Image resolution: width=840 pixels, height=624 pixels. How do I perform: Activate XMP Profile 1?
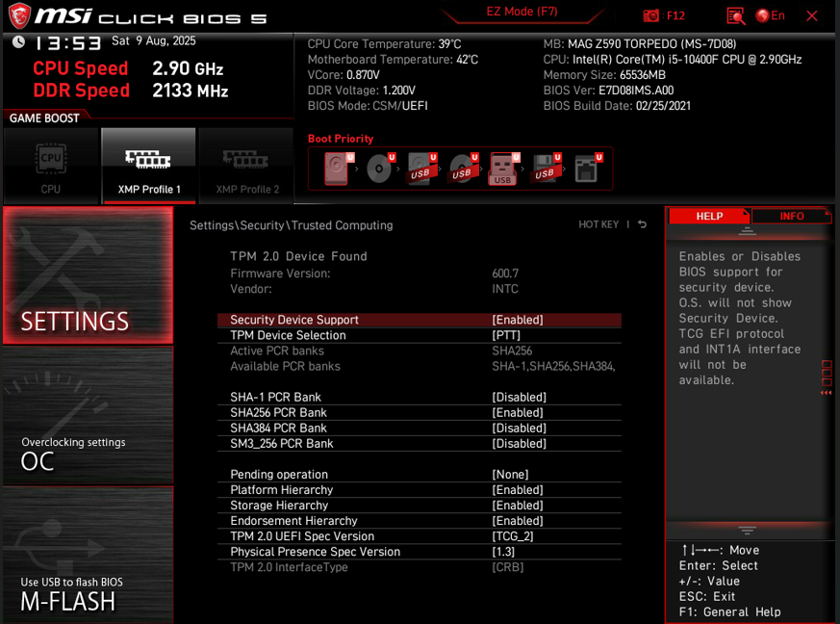coord(149,167)
